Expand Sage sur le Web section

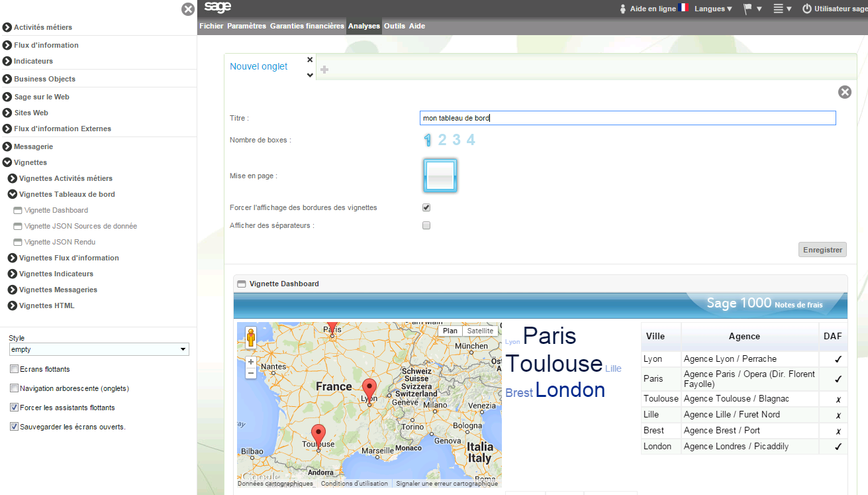click(7, 97)
